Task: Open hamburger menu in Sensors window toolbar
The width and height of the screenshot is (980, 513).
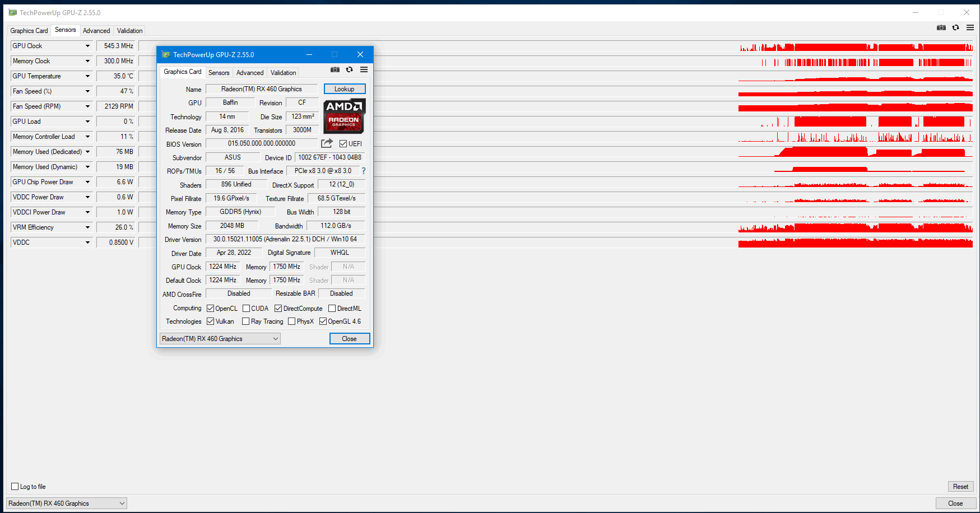Action: pos(970,27)
